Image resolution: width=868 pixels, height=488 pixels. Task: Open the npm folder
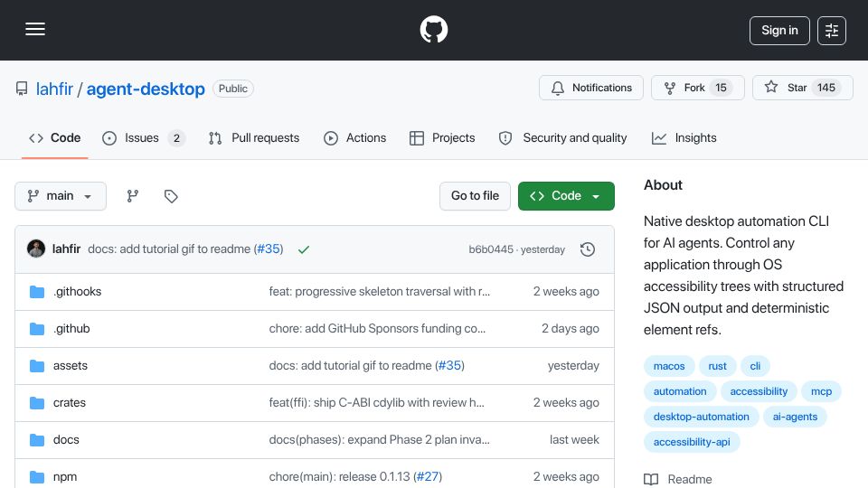coord(65,477)
